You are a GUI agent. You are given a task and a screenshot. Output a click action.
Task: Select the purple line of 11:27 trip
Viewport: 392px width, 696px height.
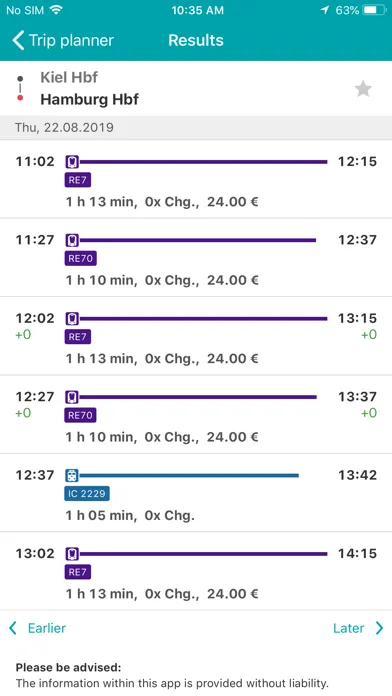click(x=198, y=241)
